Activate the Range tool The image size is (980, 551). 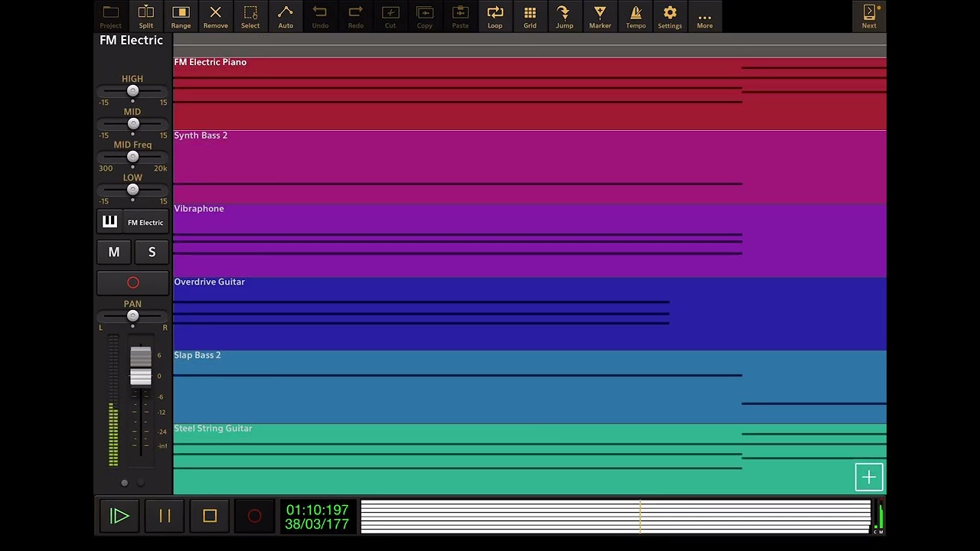tap(181, 16)
